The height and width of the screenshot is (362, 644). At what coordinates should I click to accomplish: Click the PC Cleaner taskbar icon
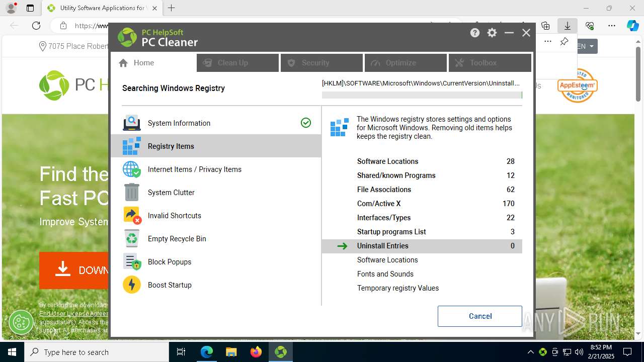pos(281,352)
